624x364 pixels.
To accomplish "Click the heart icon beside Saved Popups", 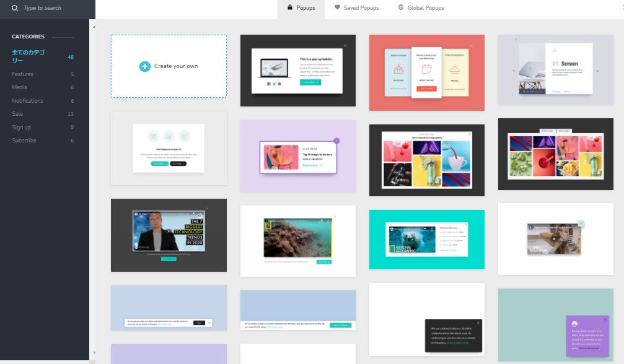I will 337,8.
